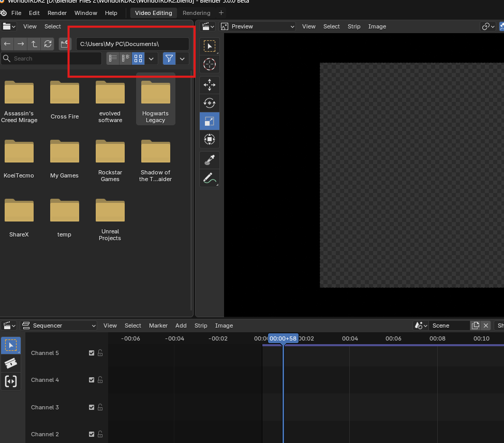Select the Sample color eyedropper tool
The height and width of the screenshot is (443, 504).
click(210, 160)
